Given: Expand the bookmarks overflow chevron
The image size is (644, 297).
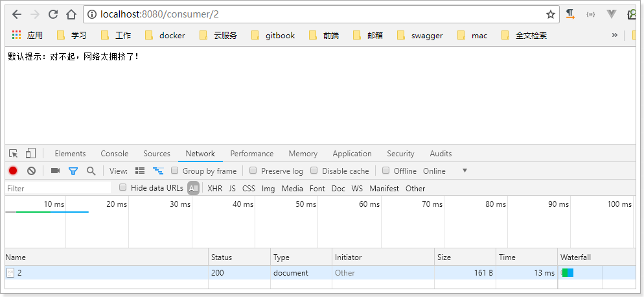Looking at the screenshot, I should coord(614,35).
